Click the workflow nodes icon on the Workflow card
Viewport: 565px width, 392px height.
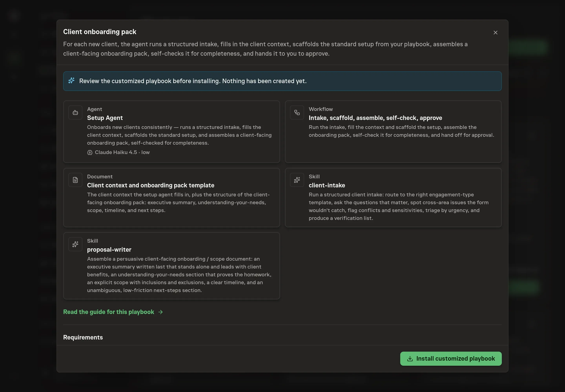(x=297, y=113)
